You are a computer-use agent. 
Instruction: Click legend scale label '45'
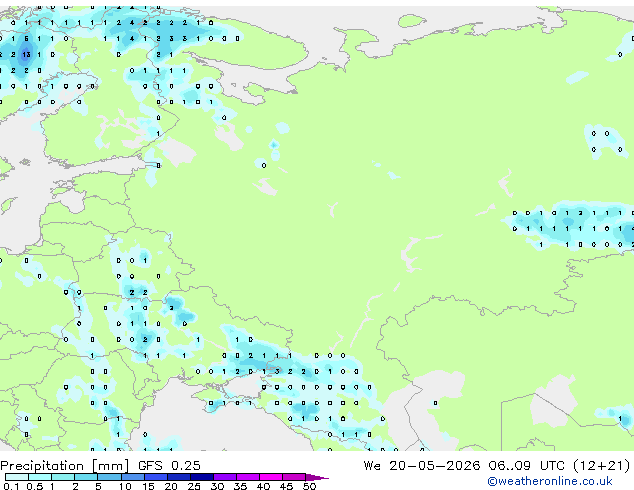tap(286, 486)
